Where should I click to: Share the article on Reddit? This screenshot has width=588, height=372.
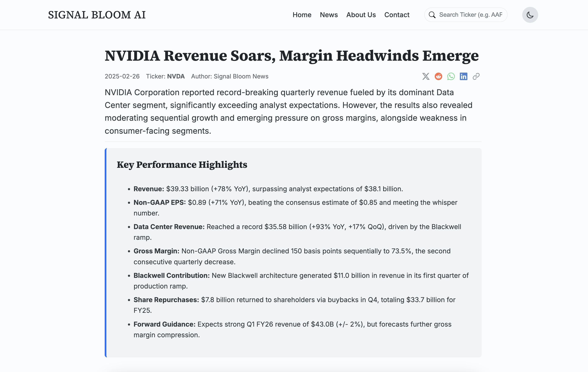tap(438, 76)
